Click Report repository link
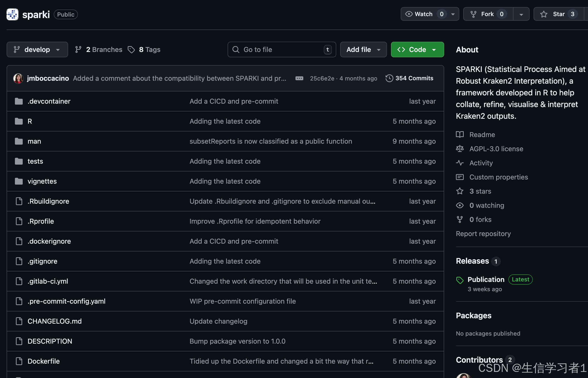Viewport: 588px width, 378px height. point(483,234)
